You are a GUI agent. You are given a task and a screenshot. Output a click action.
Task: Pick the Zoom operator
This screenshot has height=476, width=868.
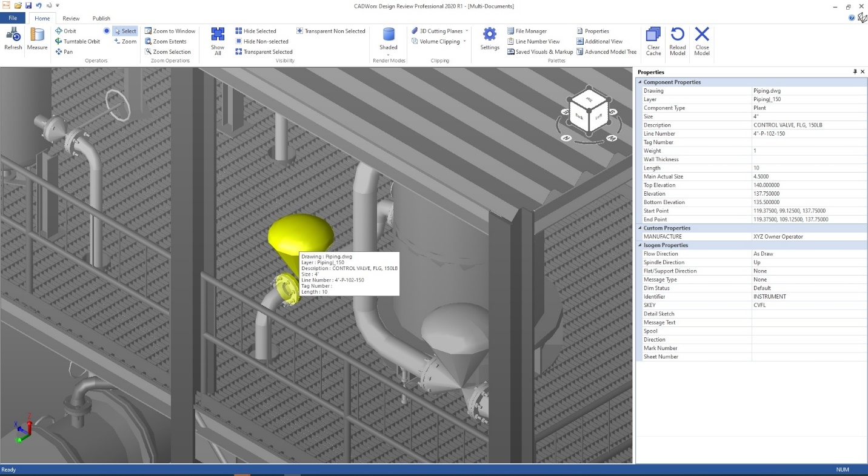pyautogui.click(x=125, y=41)
